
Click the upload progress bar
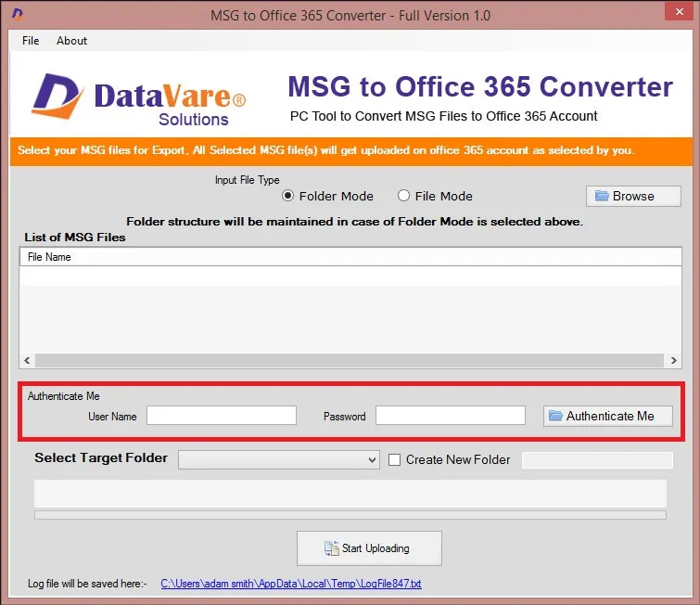(350, 515)
